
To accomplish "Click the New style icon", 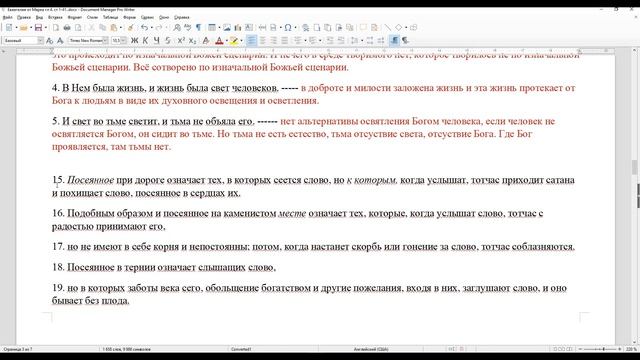I will coord(60,40).
